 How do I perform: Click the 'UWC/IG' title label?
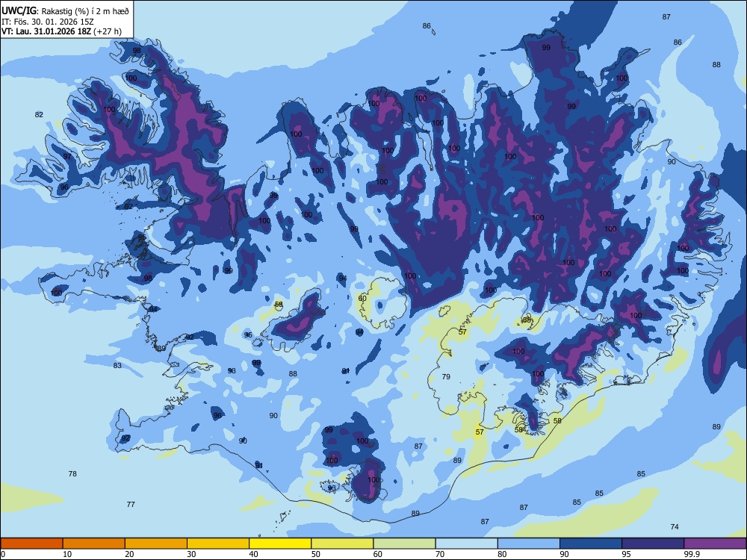click(x=19, y=11)
